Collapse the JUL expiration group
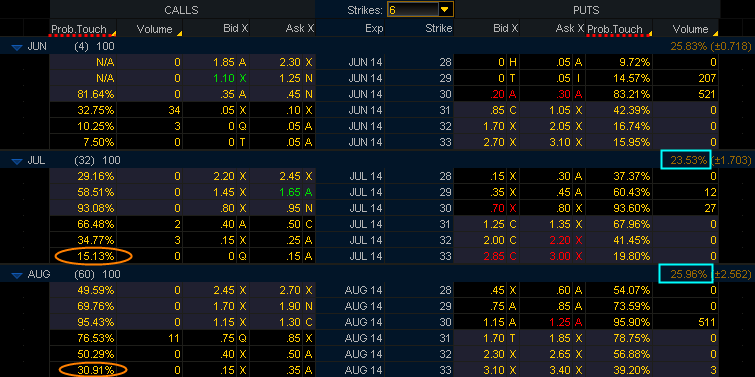 click(17, 161)
